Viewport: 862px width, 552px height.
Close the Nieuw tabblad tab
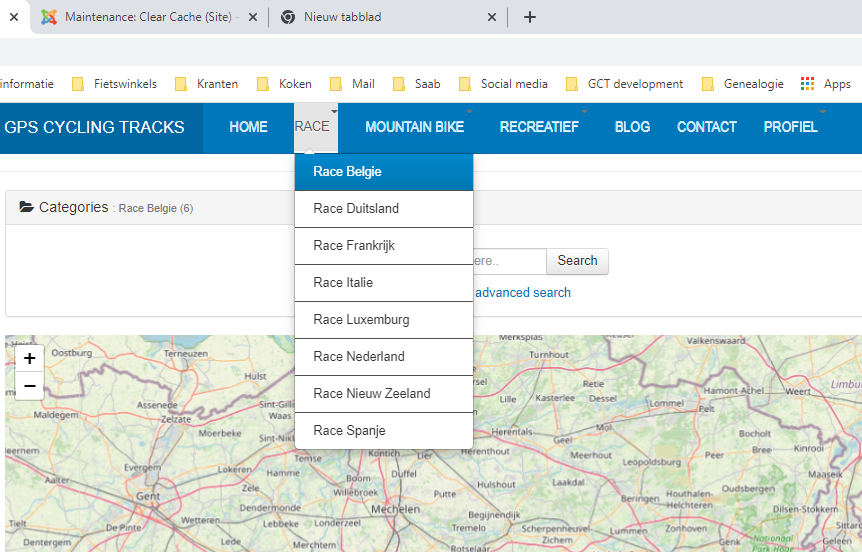coord(492,17)
